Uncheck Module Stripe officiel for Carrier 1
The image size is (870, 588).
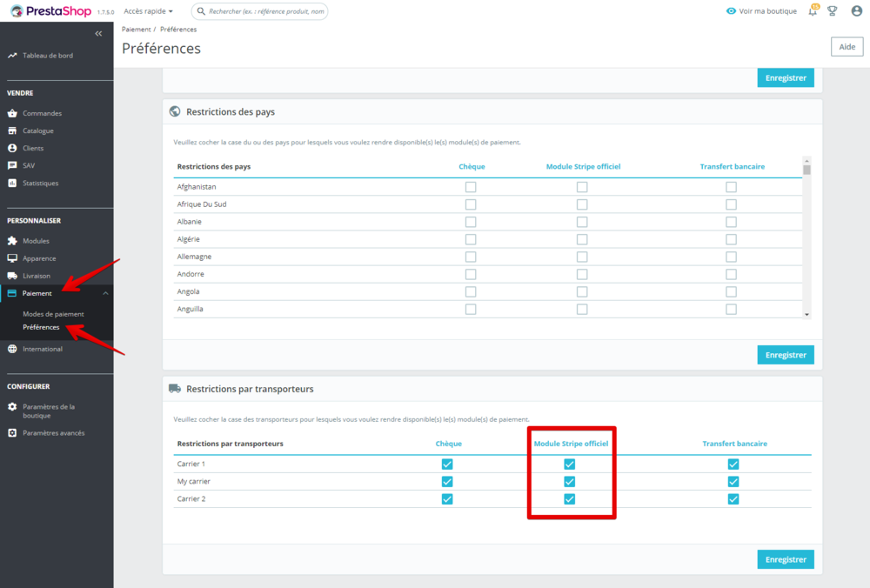point(569,464)
